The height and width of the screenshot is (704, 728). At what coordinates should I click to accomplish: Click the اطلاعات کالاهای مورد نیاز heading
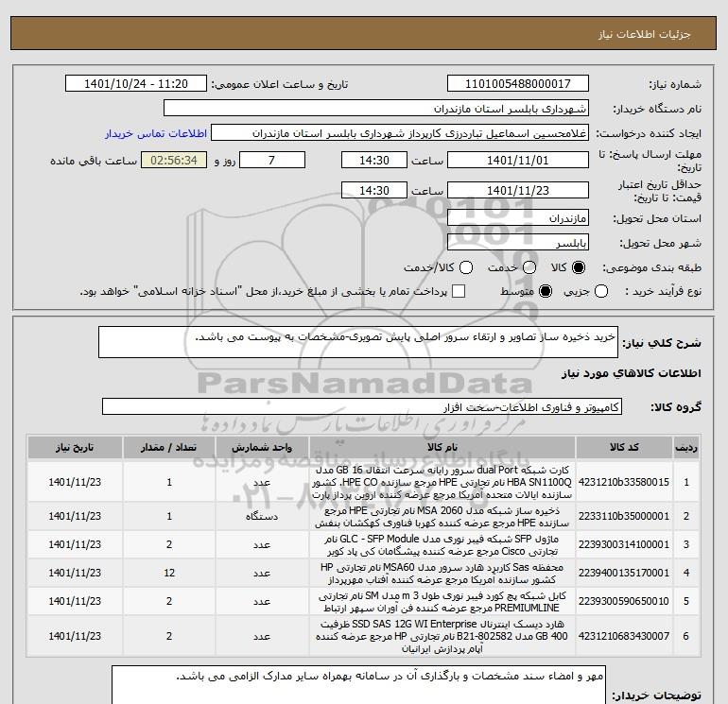(632, 373)
